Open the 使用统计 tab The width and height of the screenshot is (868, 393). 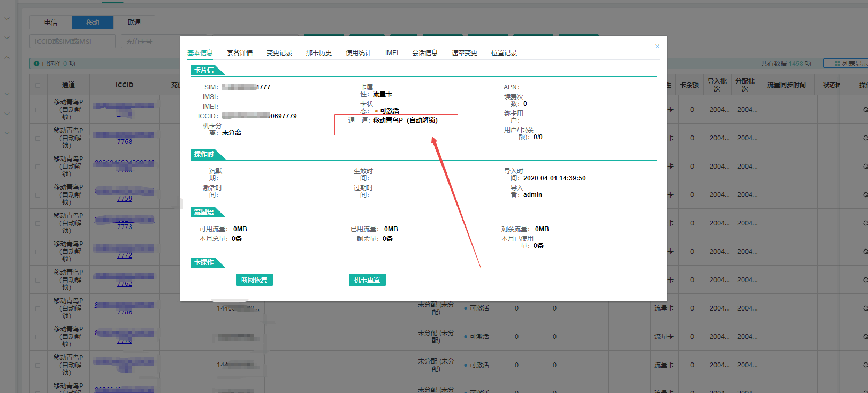click(359, 53)
